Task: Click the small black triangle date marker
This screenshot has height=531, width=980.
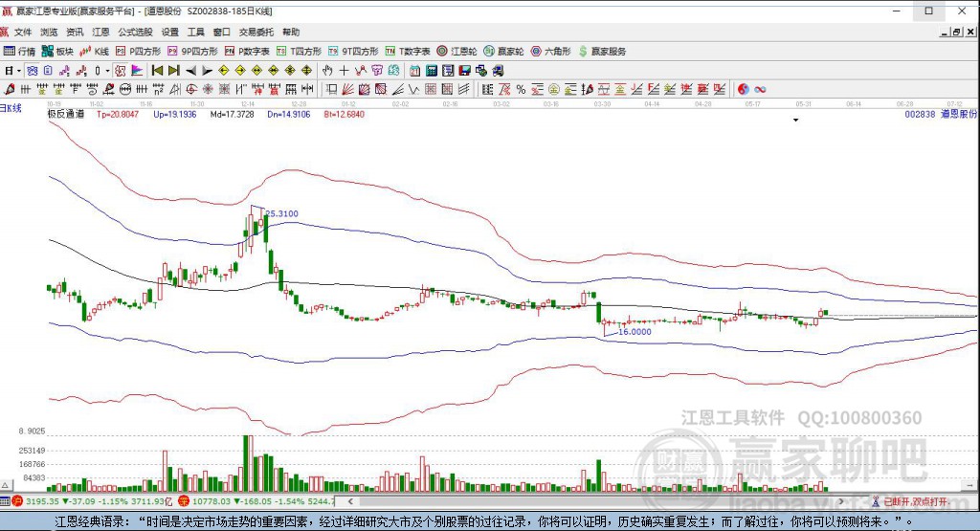Action: click(x=795, y=120)
